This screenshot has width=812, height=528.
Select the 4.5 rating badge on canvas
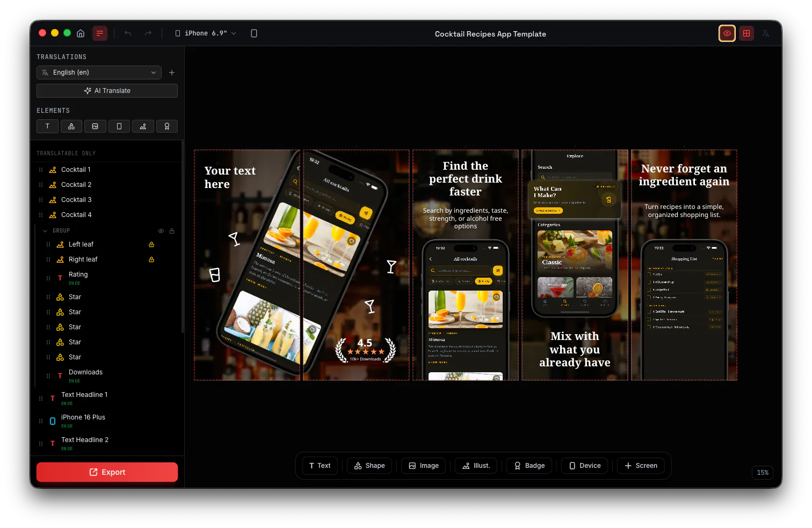(x=365, y=350)
